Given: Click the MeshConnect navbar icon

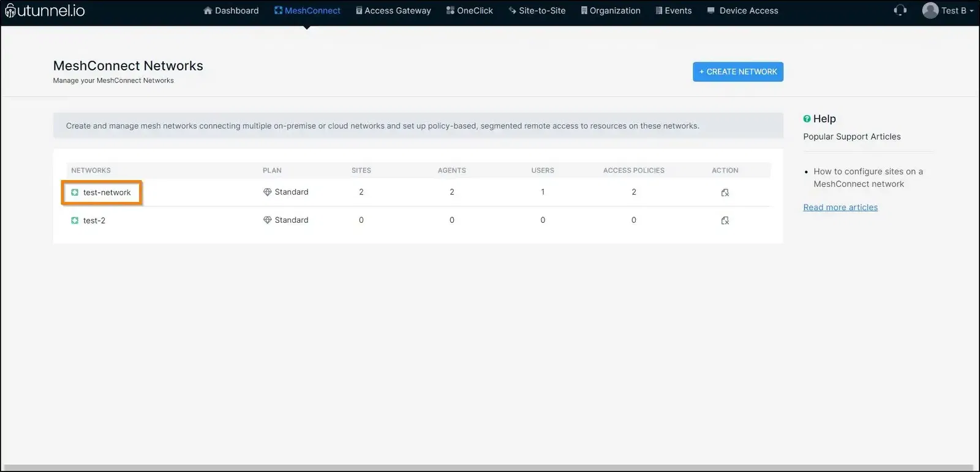Looking at the screenshot, I should [x=278, y=10].
